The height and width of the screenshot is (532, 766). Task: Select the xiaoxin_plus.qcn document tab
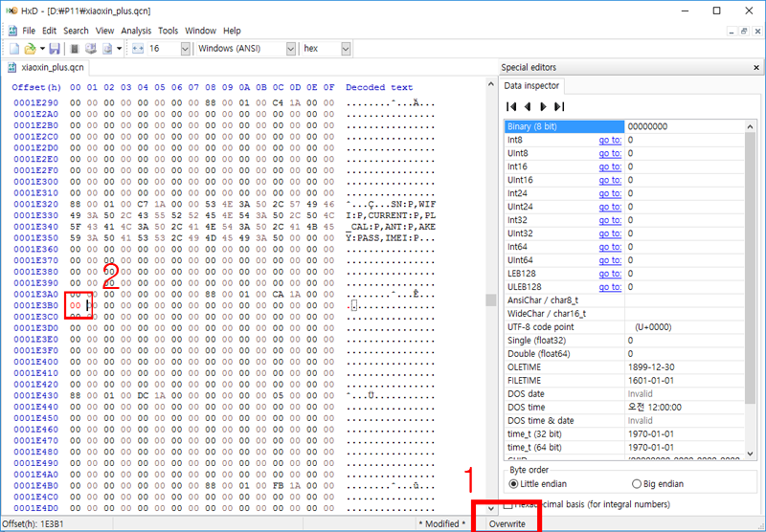pyautogui.click(x=45, y=67)
